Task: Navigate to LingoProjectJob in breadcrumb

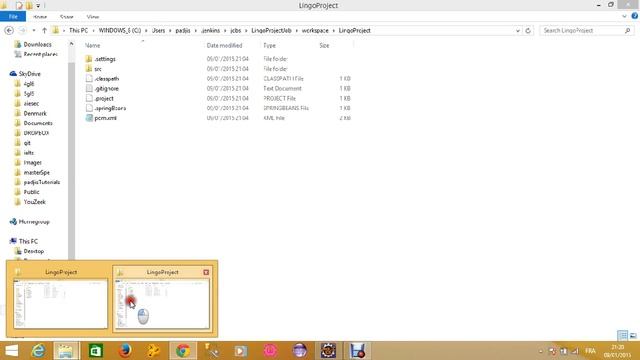Action: [271, 31]
